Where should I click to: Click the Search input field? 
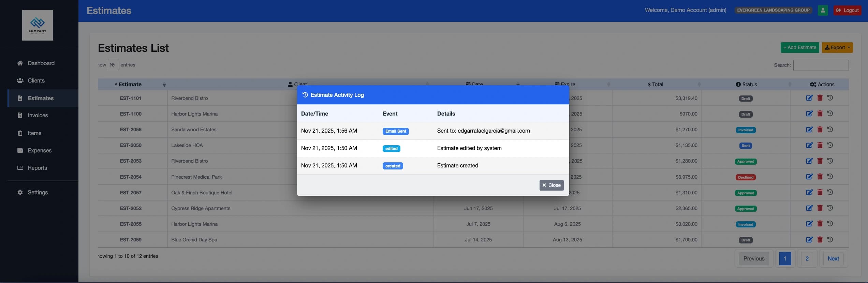click(821, 65)
